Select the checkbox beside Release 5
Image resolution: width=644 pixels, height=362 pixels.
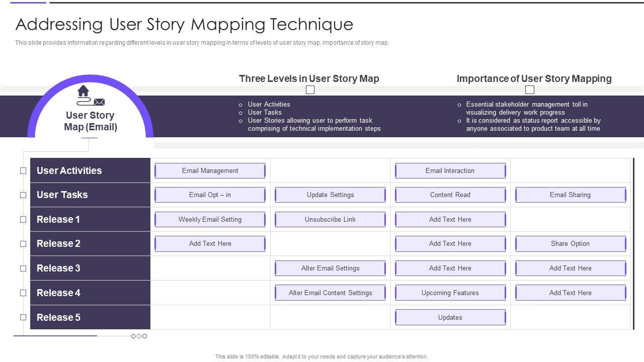[x=23, y=317]
